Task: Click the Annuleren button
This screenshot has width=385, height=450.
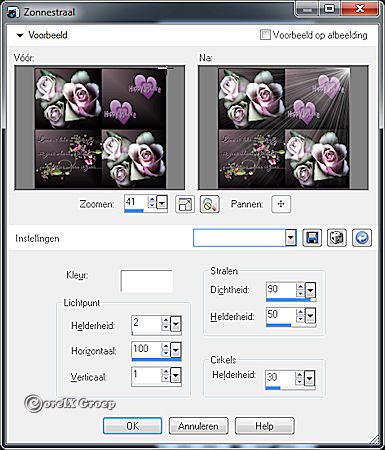Action: [198, 426]
